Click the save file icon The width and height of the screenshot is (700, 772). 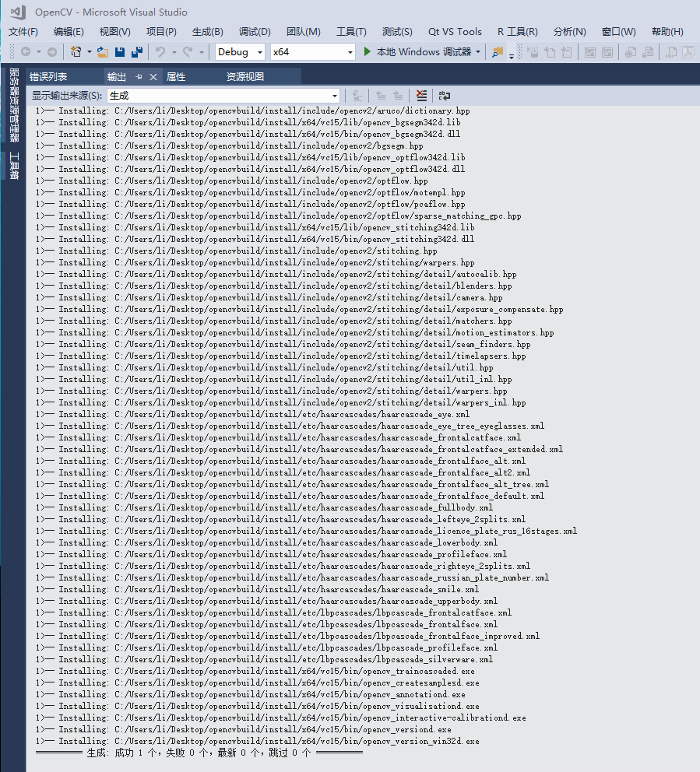pyautogui.click(x=120, y=51)
